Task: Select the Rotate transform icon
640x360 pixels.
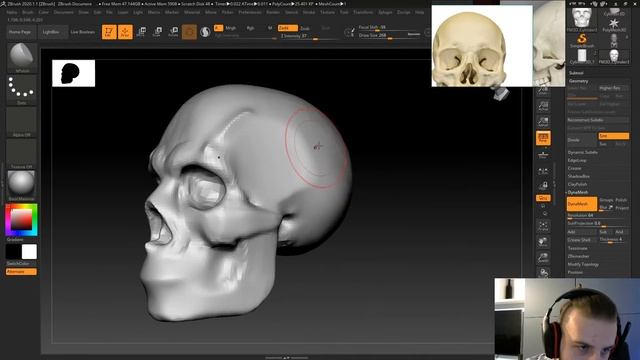Action: click(173, 32)
